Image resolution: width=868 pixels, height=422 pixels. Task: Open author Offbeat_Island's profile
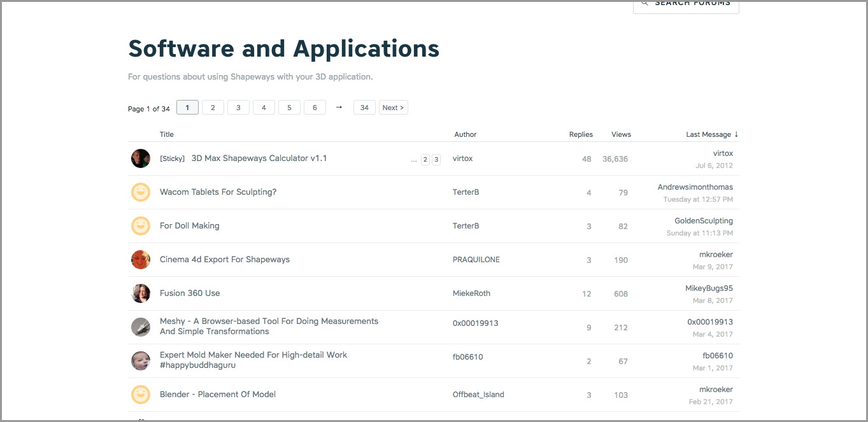point(478,395)
